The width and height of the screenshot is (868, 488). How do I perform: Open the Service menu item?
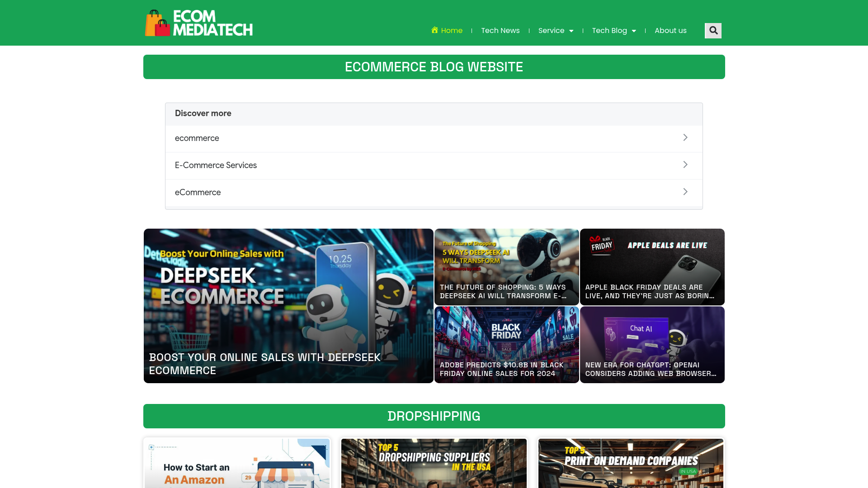click(x=551, y=30)
